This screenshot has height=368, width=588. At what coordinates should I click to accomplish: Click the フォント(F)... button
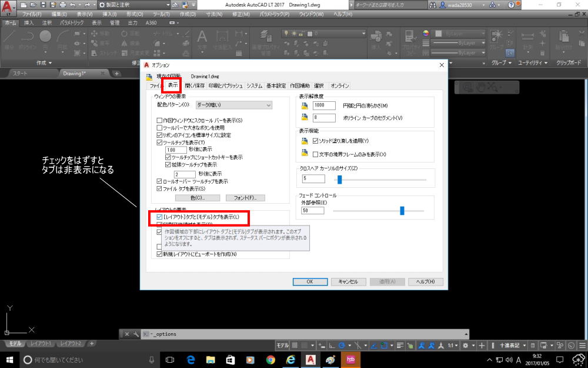[245, 198]
